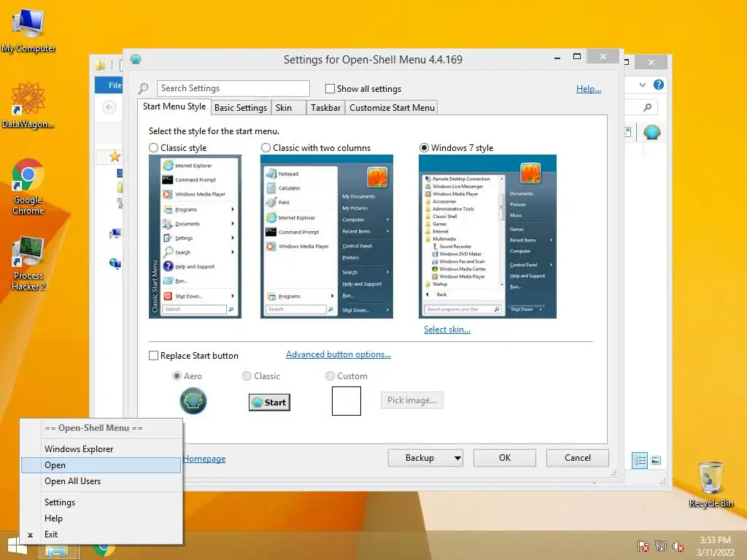Open the Backup dropdown arrow
747x560 pixels.
coord(457,458)
